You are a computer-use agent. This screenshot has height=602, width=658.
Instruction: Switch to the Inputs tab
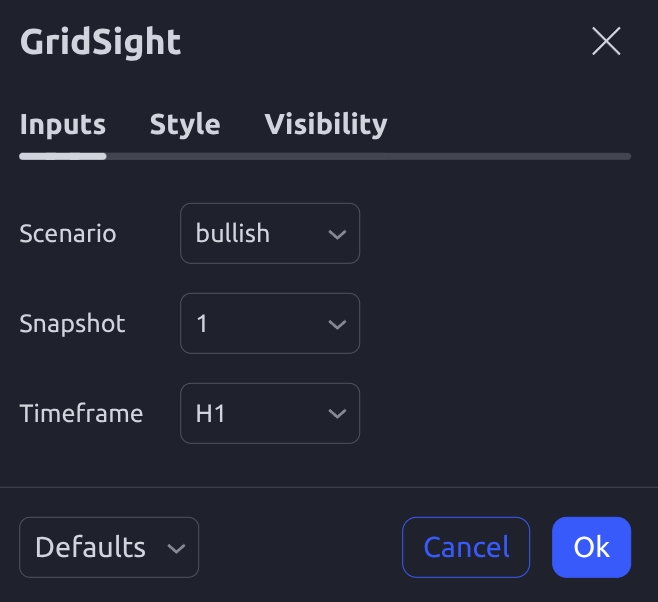(x=62, y=124)
